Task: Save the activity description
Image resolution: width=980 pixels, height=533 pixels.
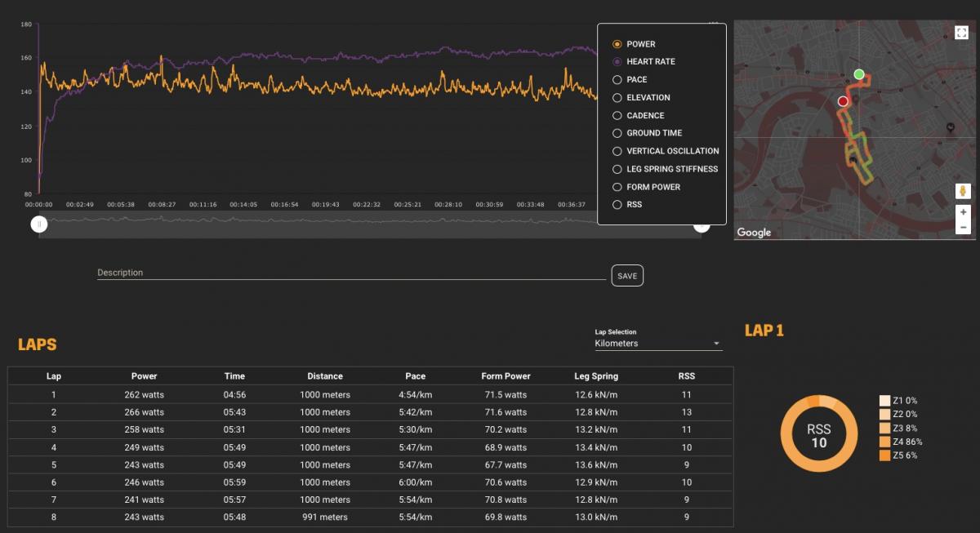Action: tap(626, 276)
